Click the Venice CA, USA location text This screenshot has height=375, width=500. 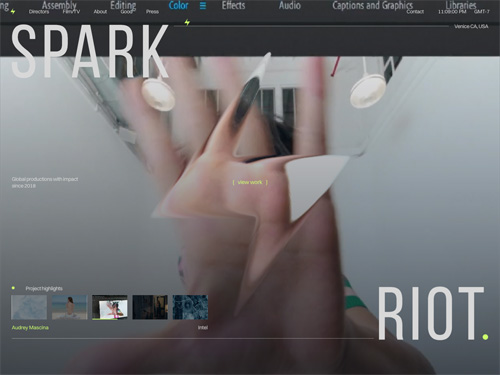[471, 26]
